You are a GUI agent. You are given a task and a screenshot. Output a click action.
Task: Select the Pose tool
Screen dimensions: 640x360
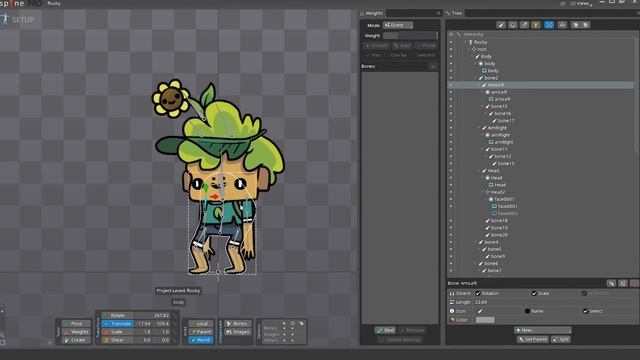tap(76, 324)
